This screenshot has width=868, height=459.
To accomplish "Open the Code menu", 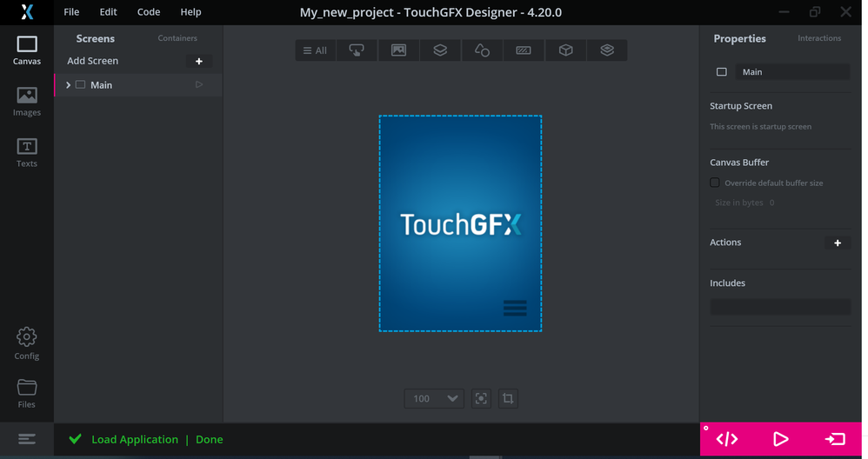I will 149,12.
